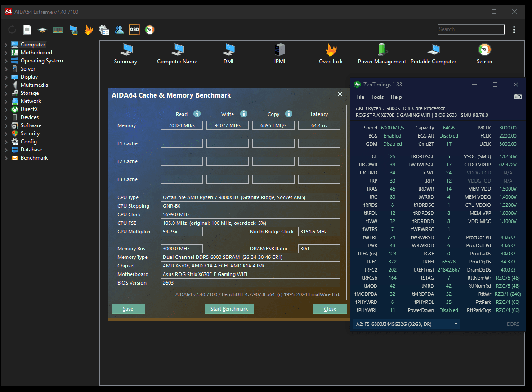Image resolution: width=532 pixels, height=392 pixels.
Task: Click the info icon next to Read
Action: (197, 114)
